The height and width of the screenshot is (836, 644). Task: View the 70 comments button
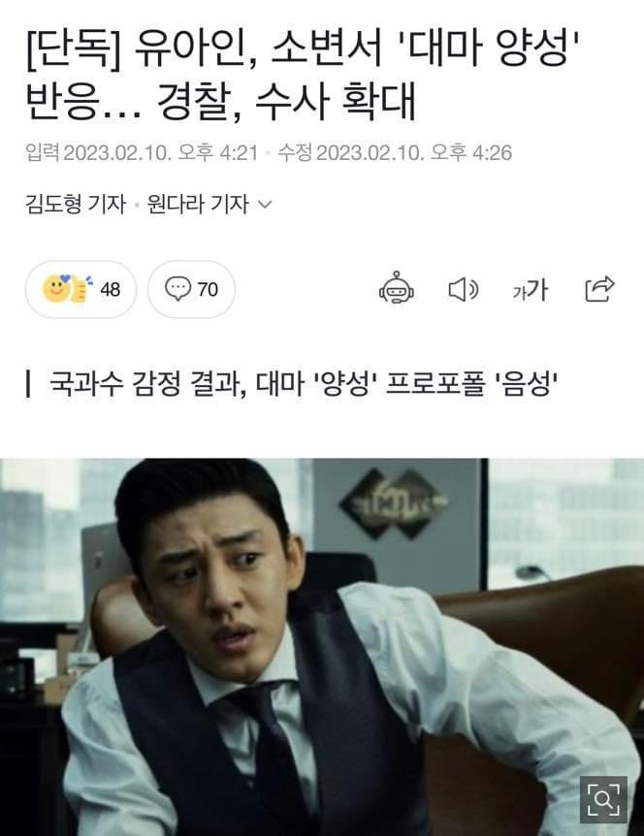[x=191, y=290]
